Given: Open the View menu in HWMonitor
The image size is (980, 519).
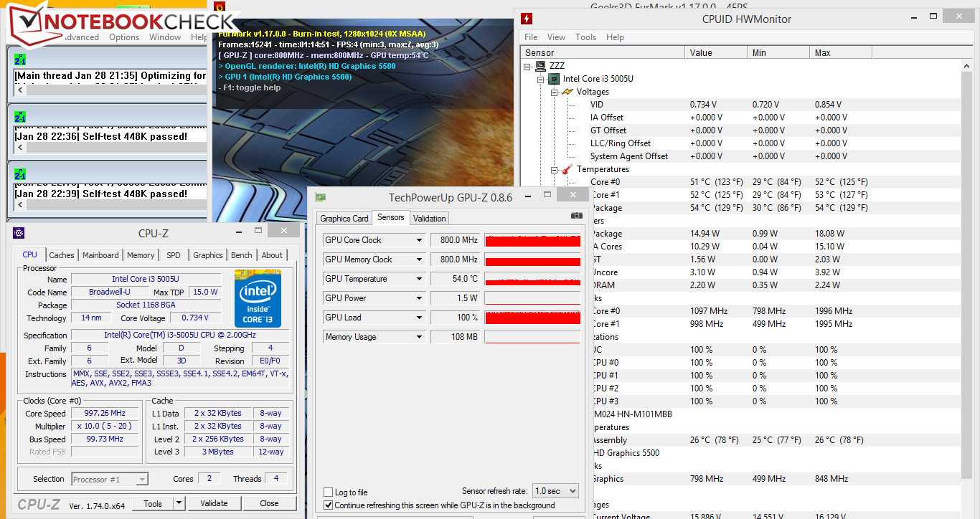Looking at the screenshot, I should pos(556,37).
